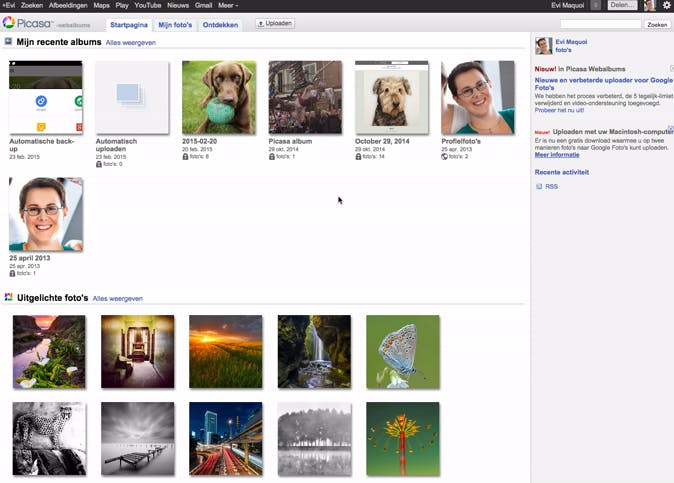This screenshot has width=674, height=483.
Task: Open the featured swing carousel photo
Action: pos(403,438)
